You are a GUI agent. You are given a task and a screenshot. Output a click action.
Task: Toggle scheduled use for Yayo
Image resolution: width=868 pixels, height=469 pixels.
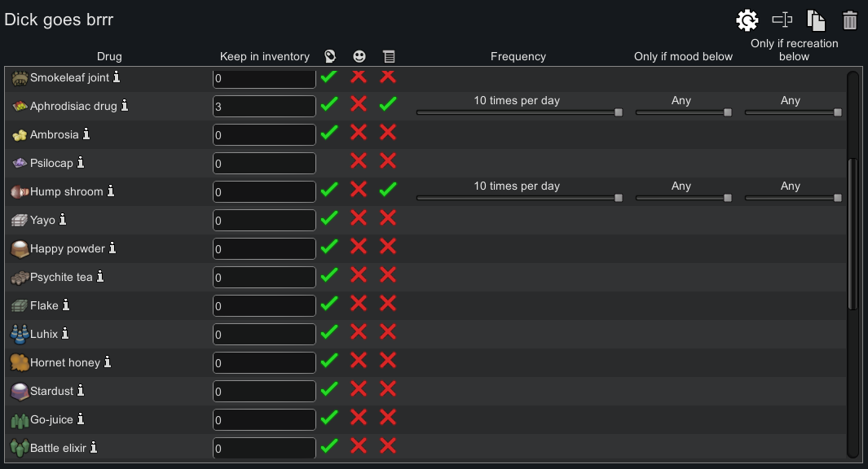click(x=388, y=218)
